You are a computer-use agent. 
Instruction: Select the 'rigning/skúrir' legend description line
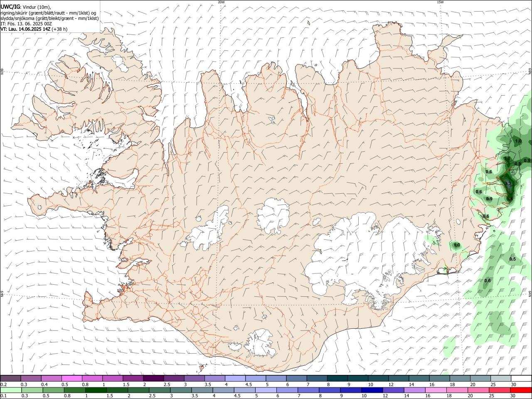(48, 13)
